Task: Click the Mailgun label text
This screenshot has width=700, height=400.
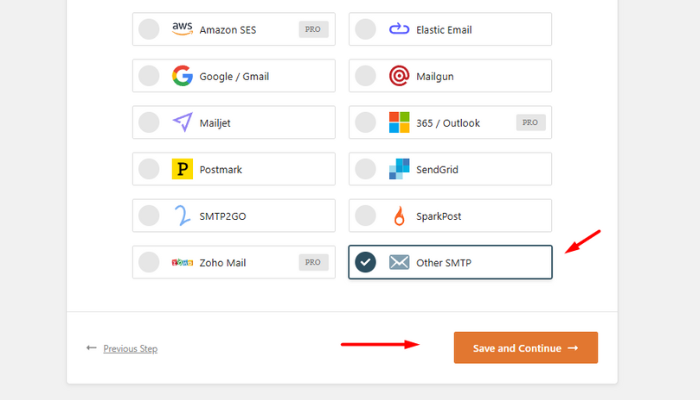Action: click(x=435, y=77)
